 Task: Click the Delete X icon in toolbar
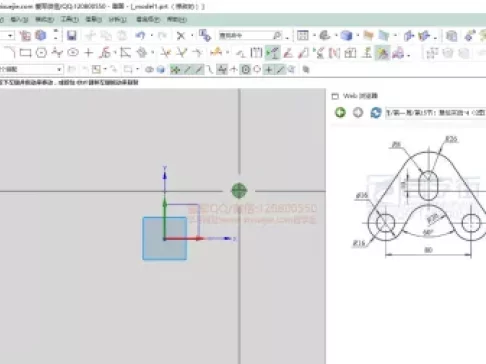[181, 35]
